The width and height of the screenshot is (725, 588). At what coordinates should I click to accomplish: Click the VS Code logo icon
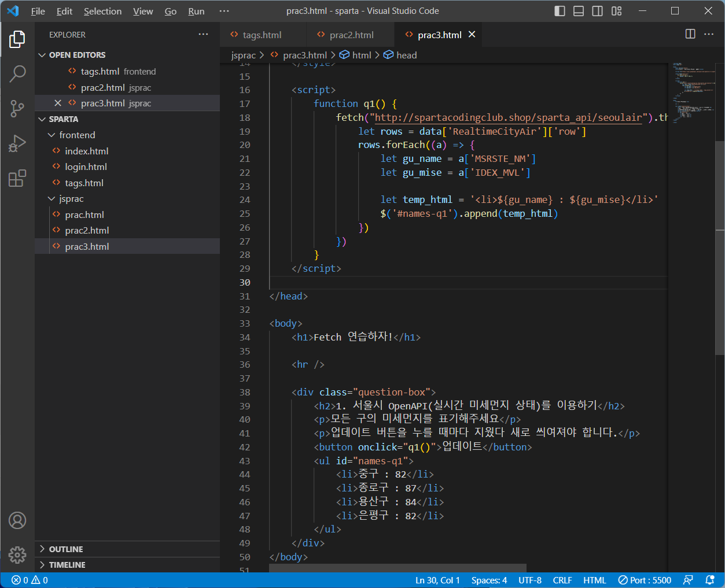tap(13, 11)
